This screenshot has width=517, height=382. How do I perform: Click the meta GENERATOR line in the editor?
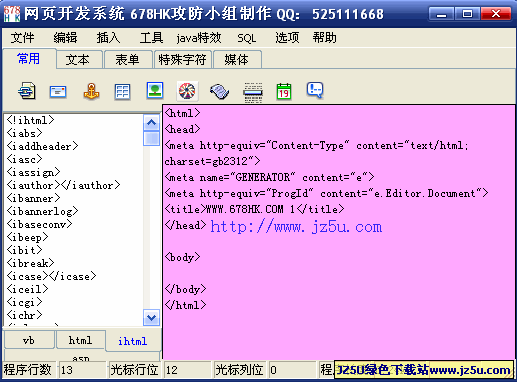point(269,177)
